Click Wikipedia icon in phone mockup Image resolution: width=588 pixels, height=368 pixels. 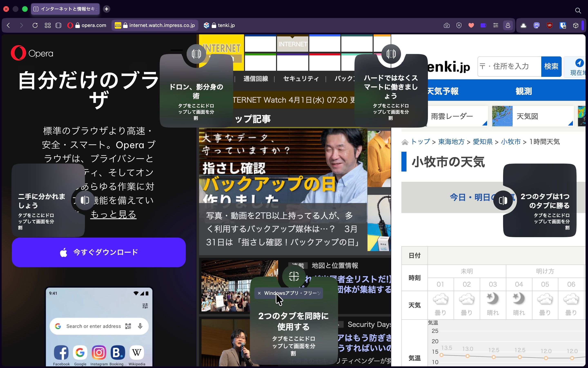tap(137, 352)
